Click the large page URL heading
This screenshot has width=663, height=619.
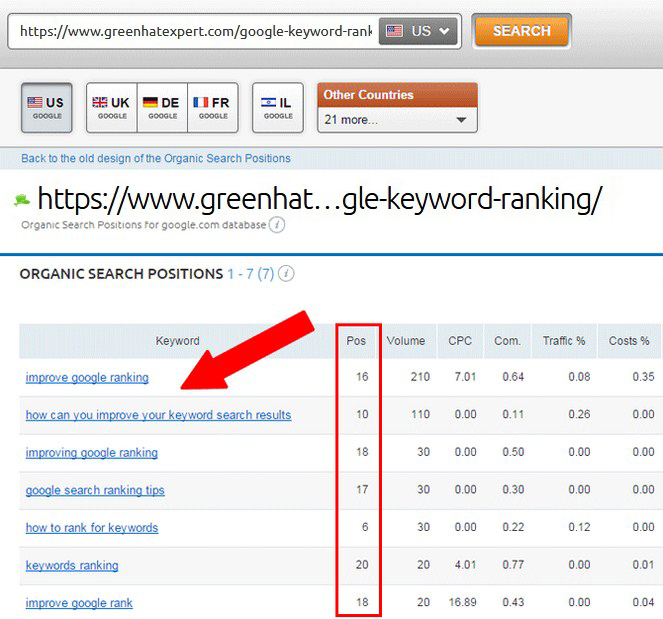(x=320, y=199)
